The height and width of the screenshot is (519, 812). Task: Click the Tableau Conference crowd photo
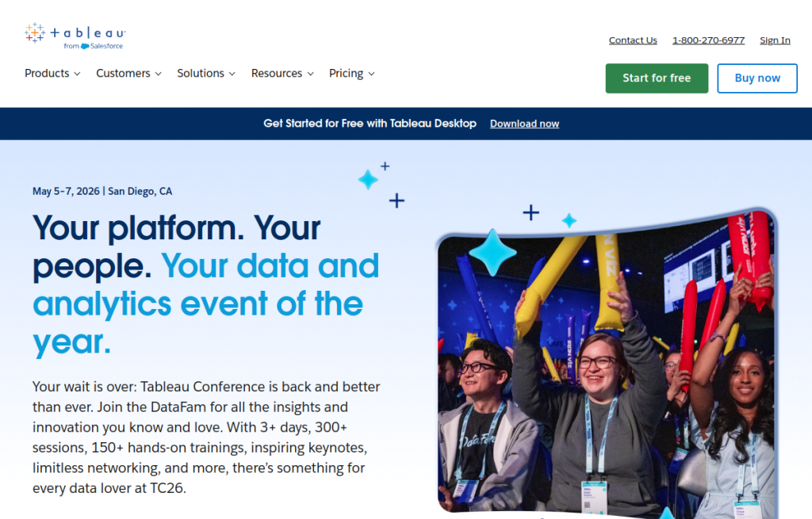pyautogui.click(x=606, y=380)
